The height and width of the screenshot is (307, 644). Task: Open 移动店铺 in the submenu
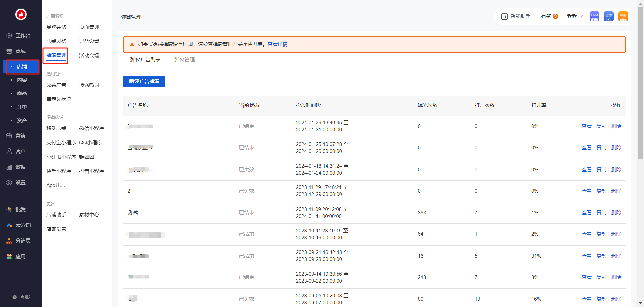(x=56, y=128)
